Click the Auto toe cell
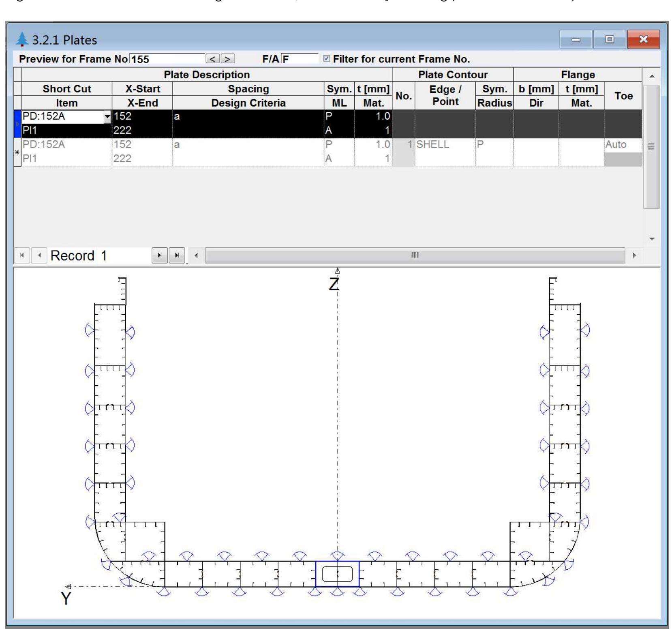The image size is (672, 637). 623,145
